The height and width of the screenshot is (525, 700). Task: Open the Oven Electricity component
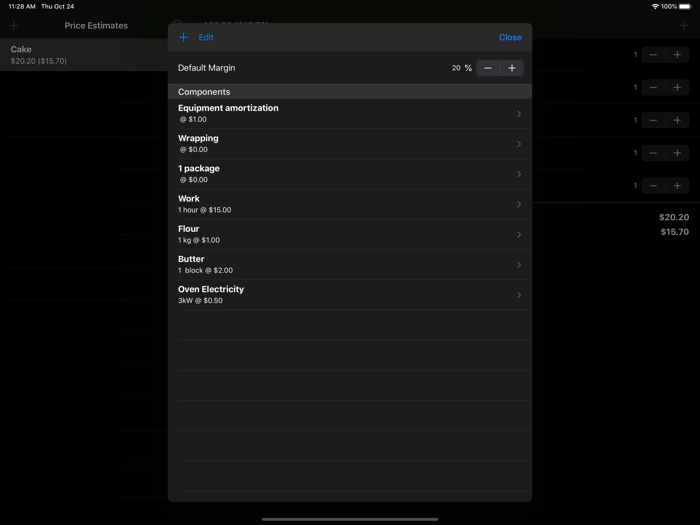click(350, 295)
